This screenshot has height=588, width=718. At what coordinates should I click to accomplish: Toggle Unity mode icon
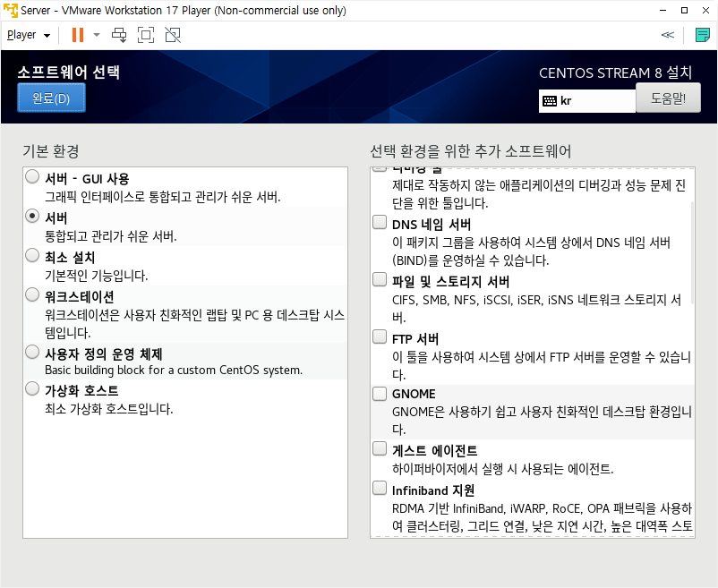tap(173, 35)
